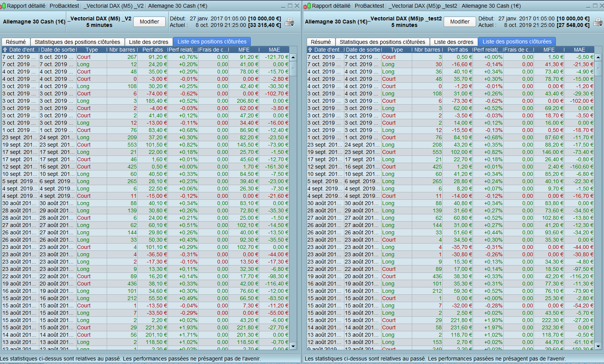Click the printer icon in the _V2 report

pyautogui.click(x=289, y=22)
